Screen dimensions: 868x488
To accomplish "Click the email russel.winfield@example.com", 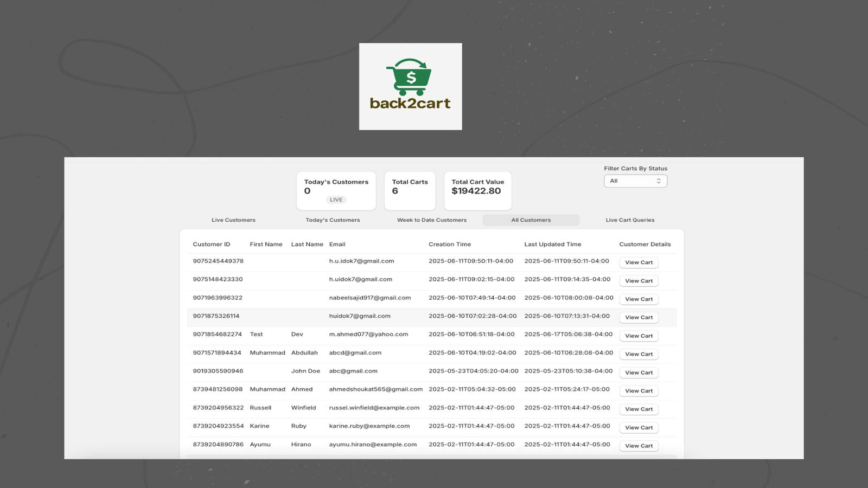I will 374,408.
